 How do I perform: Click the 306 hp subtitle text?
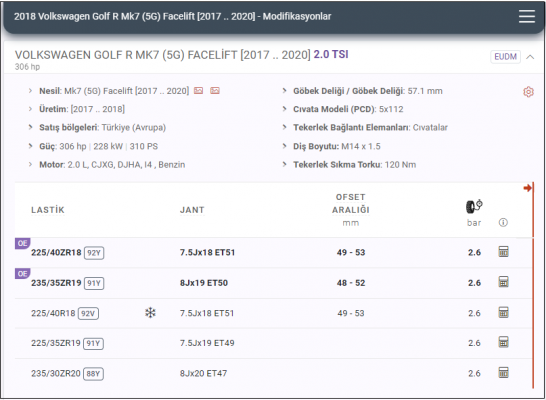[27, 66]
